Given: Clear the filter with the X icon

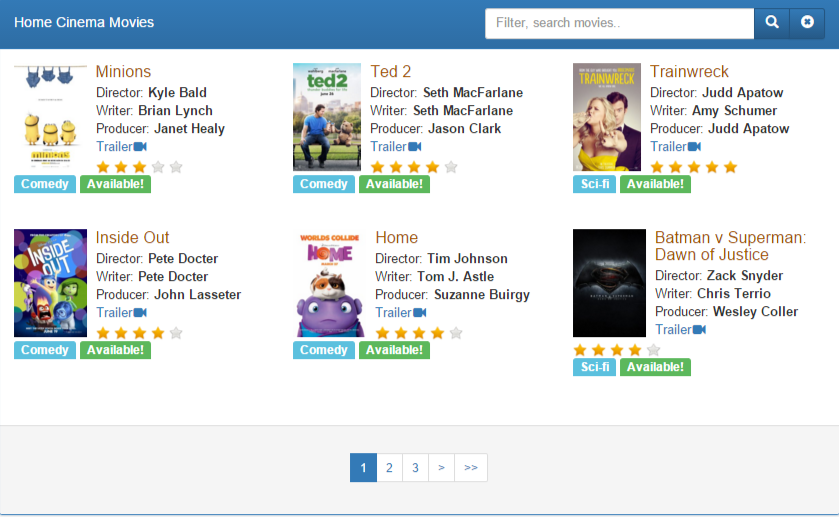Looking at the screenshot, I should pyautogui.click(x=807, y=23).
